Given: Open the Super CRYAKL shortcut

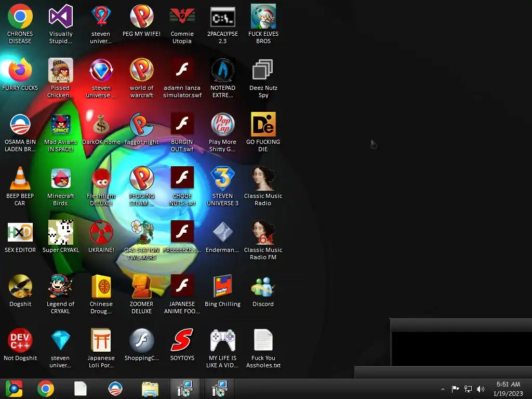Looking at the screenshot, I should coord(60,232).
